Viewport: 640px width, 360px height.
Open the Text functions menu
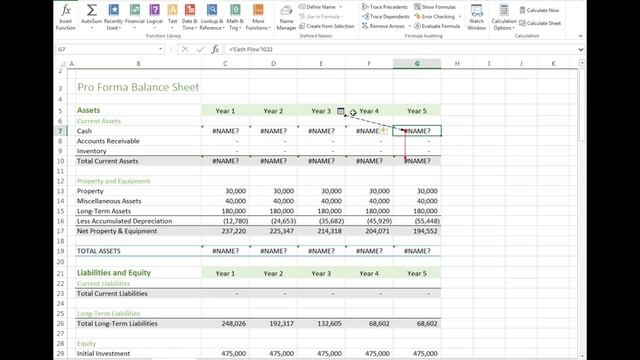tap(173, 17)
